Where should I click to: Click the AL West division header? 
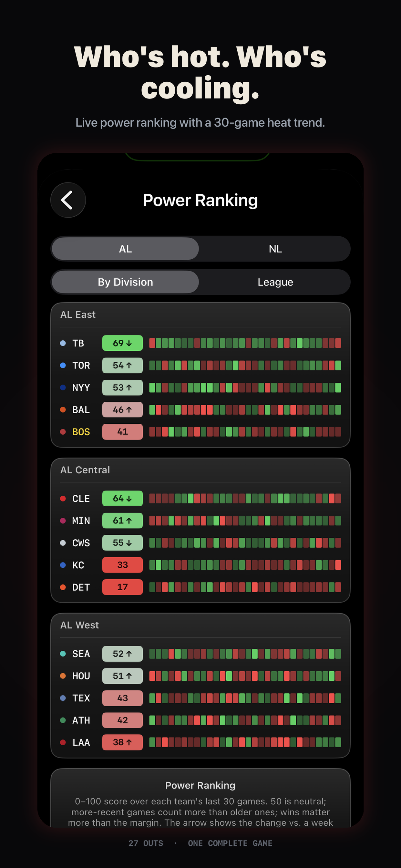tap(79, 625)
